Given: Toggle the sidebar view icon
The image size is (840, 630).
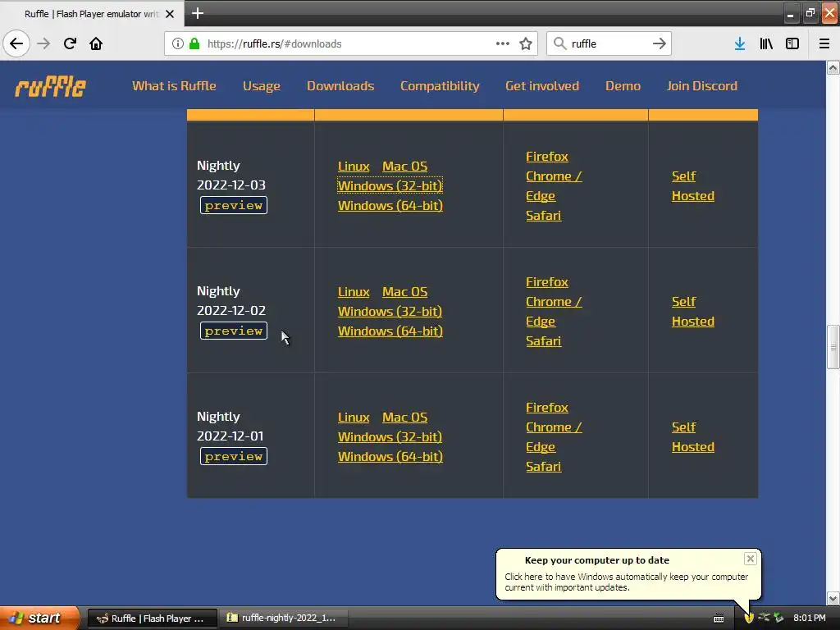Looking at the screenshot, I should tap(792, 43).
